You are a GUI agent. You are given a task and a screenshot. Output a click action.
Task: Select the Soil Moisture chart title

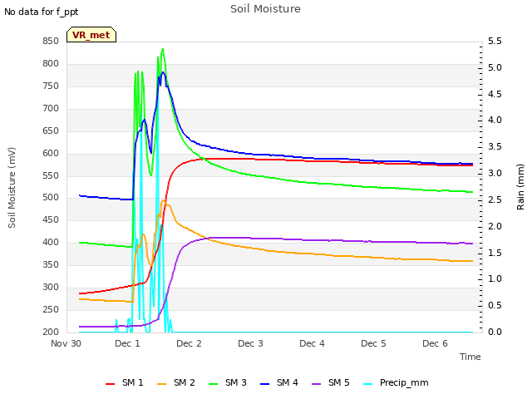[x=265, y=9]
